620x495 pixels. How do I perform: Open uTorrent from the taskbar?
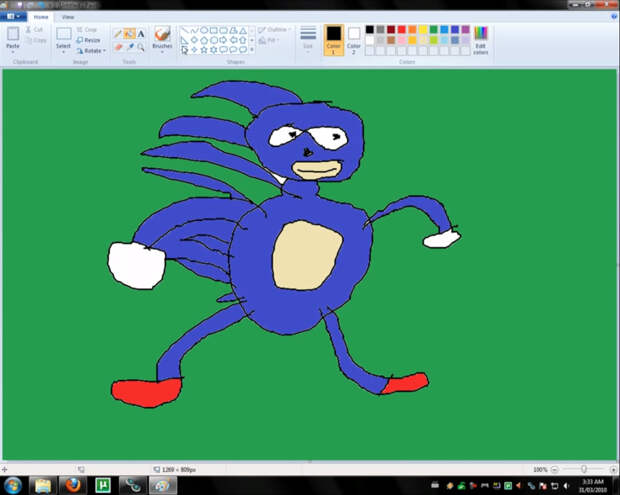103,485
